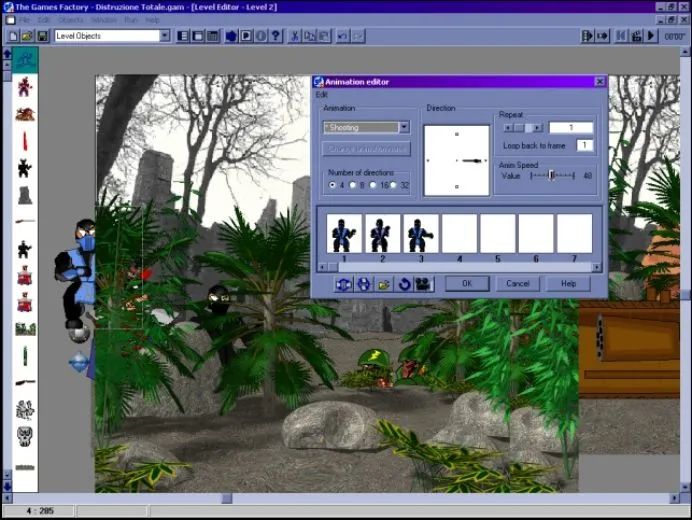
Task: Click the Copy icon next to scissors
Action: (x=309, y=36)
